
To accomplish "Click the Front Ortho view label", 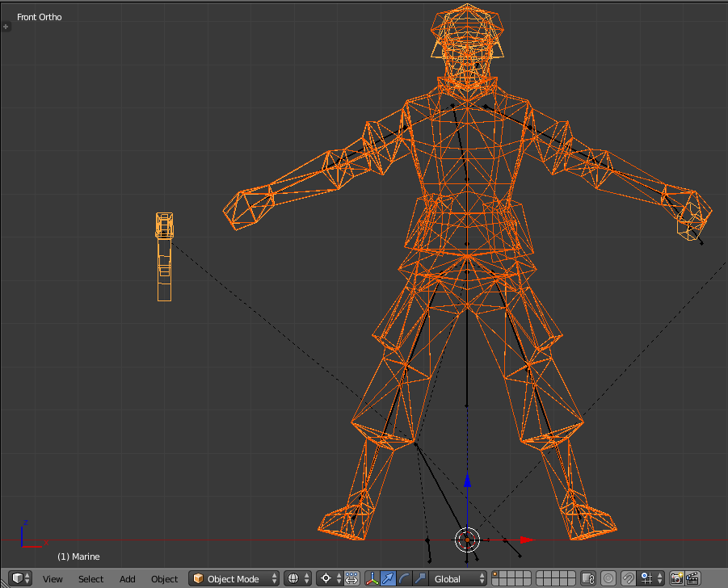I will [x=40, y=17].
